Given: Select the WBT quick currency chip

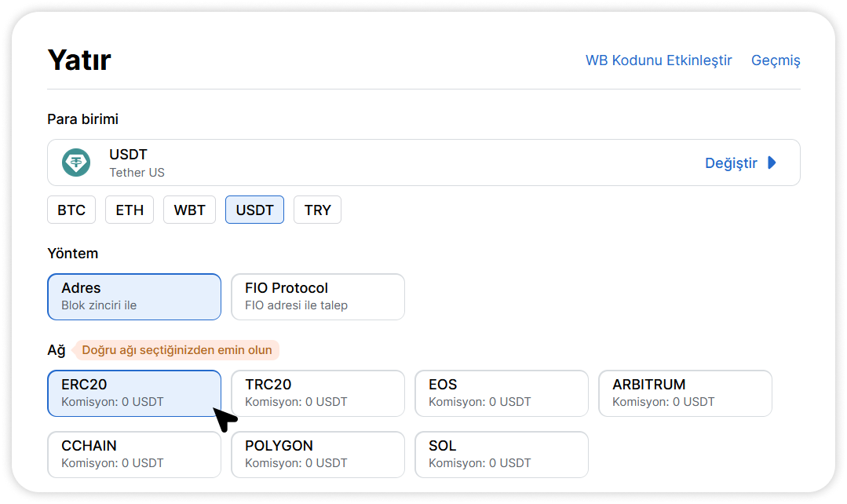Looking at the screenshot, I should pos(189,210).
